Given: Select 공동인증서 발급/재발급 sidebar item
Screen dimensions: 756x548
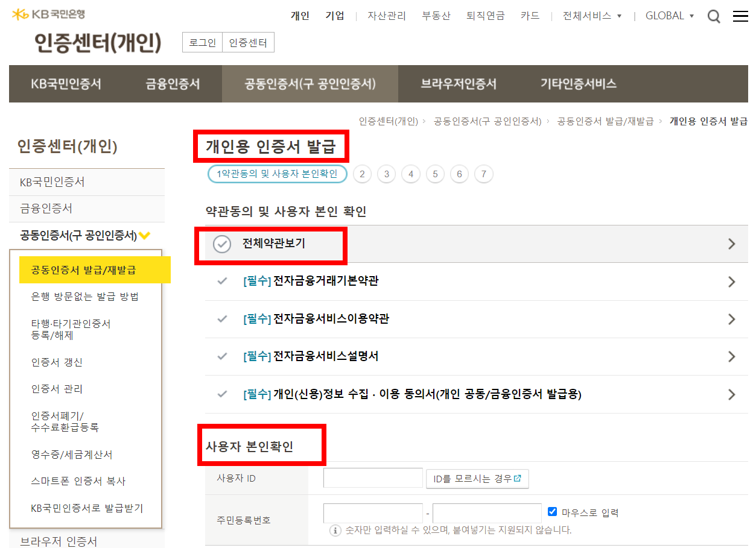Looking at the screenshot, I should 95,269.
